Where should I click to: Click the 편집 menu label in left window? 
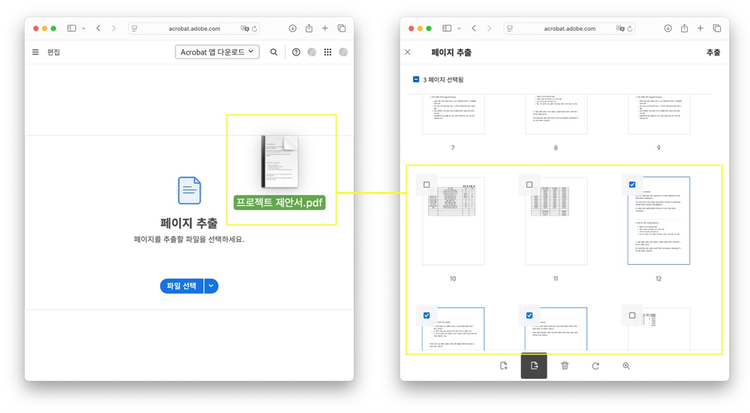point(54,52)
